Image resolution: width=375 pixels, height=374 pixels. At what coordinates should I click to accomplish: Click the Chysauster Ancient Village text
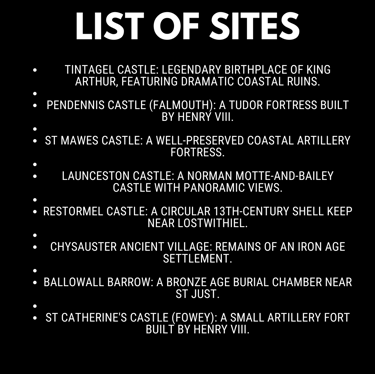(198, 252)
